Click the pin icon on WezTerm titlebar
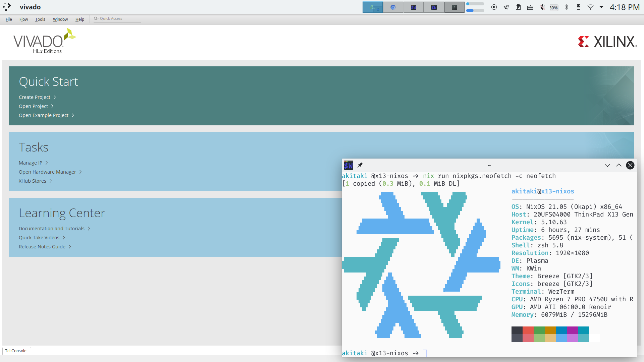Viewport: 644px width, 362px height. point(360,165)
